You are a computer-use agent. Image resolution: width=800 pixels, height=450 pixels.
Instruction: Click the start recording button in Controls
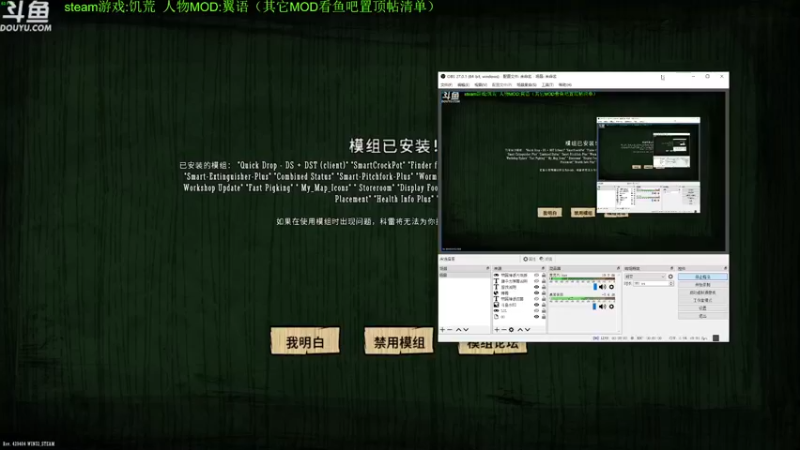(703, 285)
